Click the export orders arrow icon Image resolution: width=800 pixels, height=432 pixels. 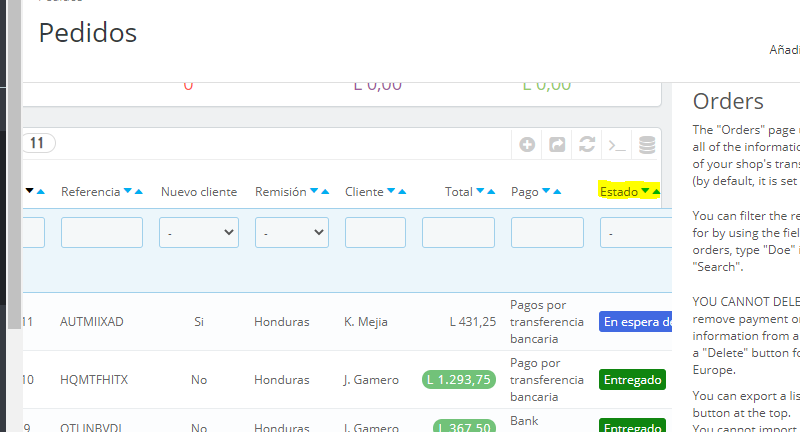pyautogui.click(x=557, y=145)
